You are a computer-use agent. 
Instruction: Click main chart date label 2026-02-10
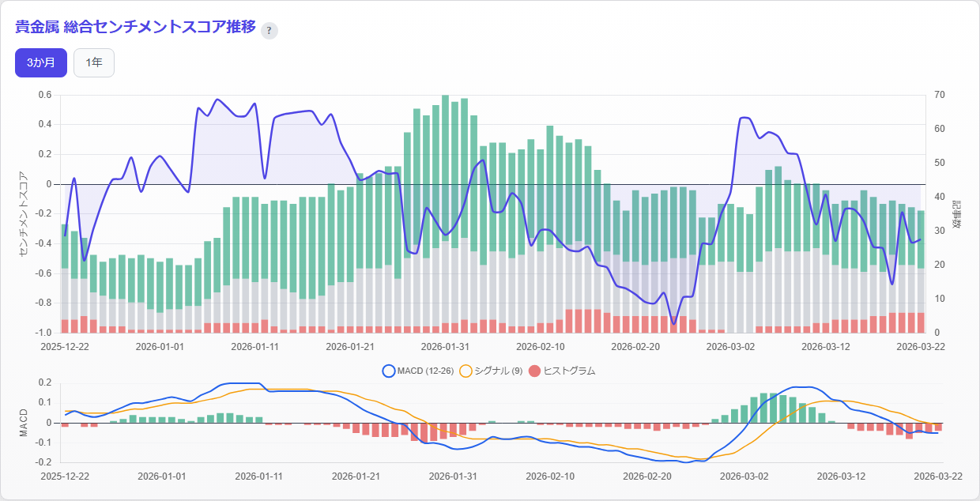tap(540, 346)
